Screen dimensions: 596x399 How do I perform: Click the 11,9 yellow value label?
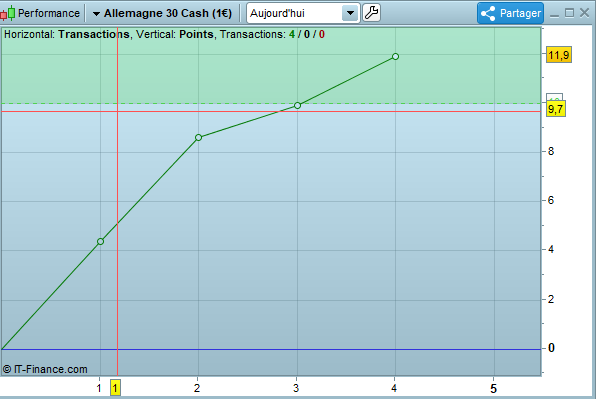(559, 55)
